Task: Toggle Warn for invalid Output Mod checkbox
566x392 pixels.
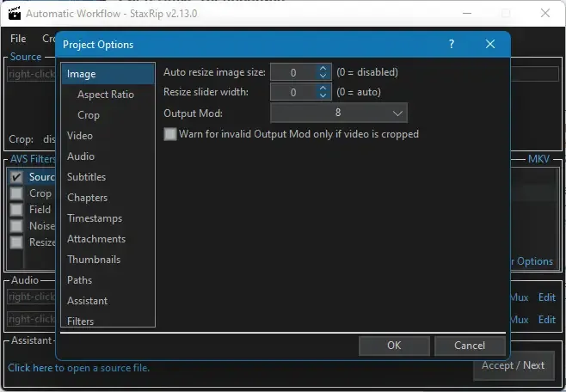Action: 170,134
